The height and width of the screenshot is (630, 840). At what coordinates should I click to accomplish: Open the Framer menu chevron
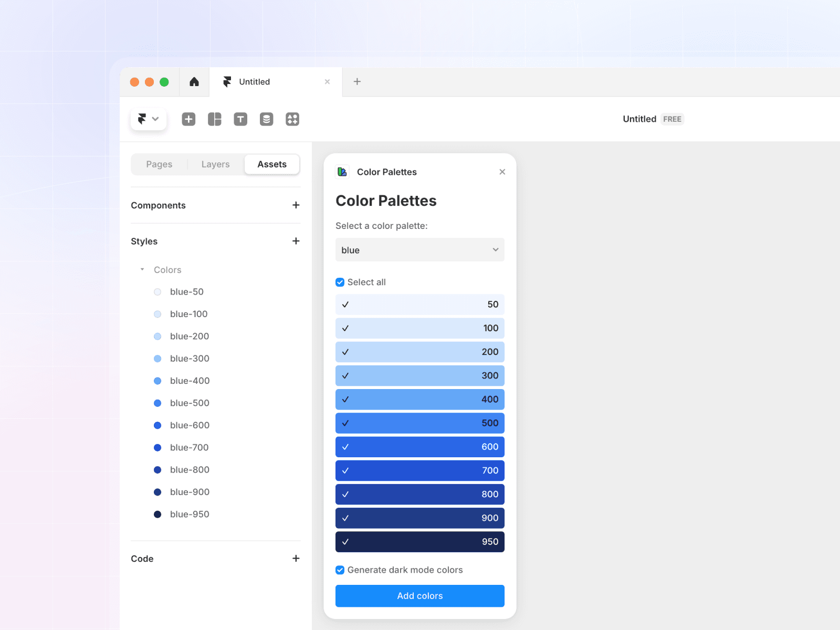156,119
